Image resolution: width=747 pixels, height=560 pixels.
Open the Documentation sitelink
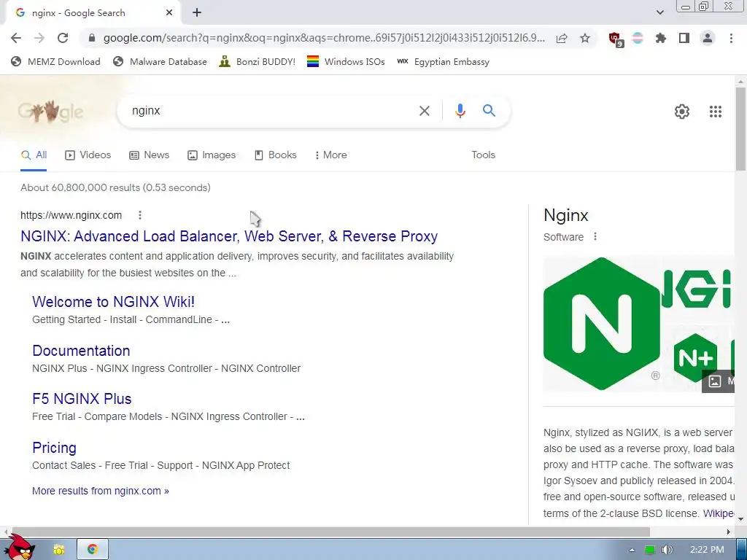click(x=81, y=351)
